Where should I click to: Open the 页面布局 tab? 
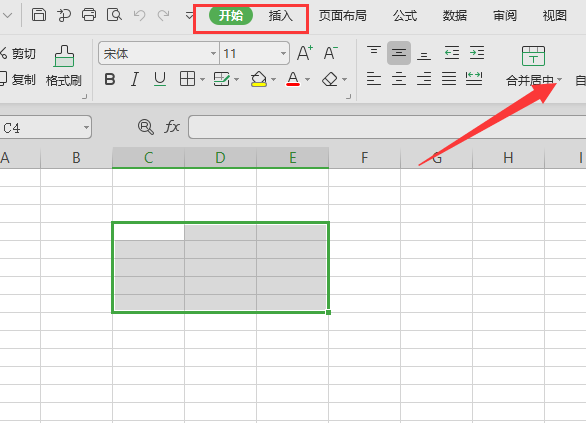pyautogui.click(x=342, y=16)
